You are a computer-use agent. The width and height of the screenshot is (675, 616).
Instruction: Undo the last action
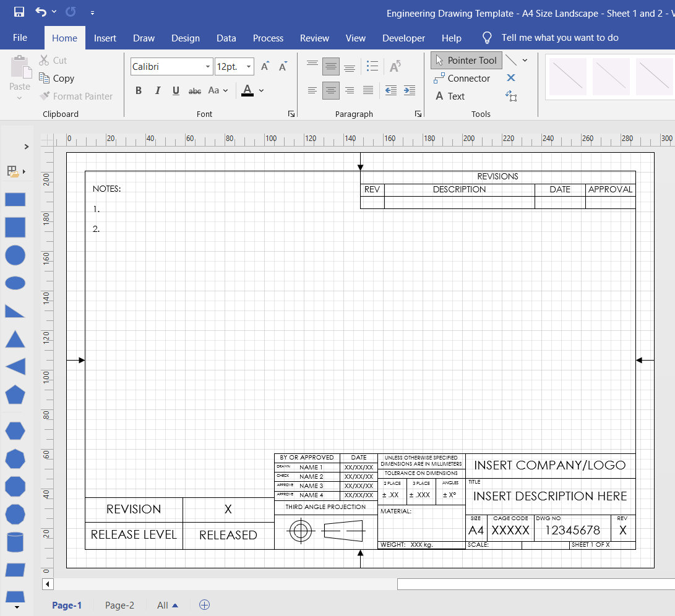(40, 11)
